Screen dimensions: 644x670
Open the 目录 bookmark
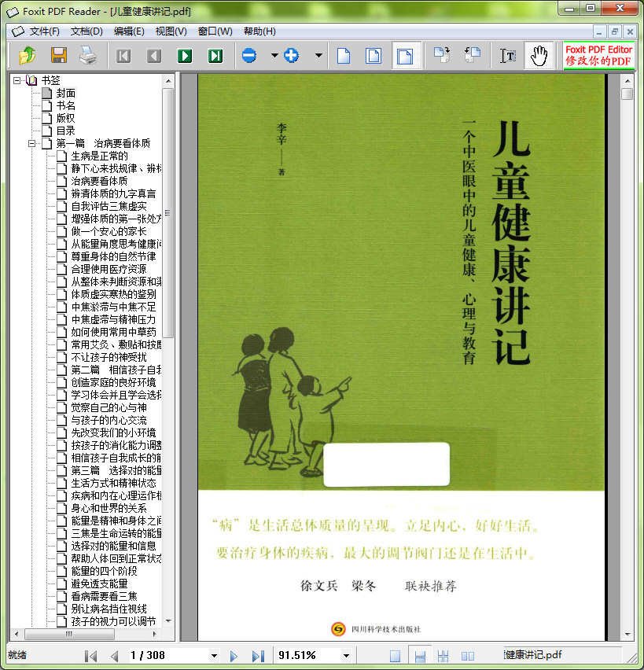tap(65, 131)
